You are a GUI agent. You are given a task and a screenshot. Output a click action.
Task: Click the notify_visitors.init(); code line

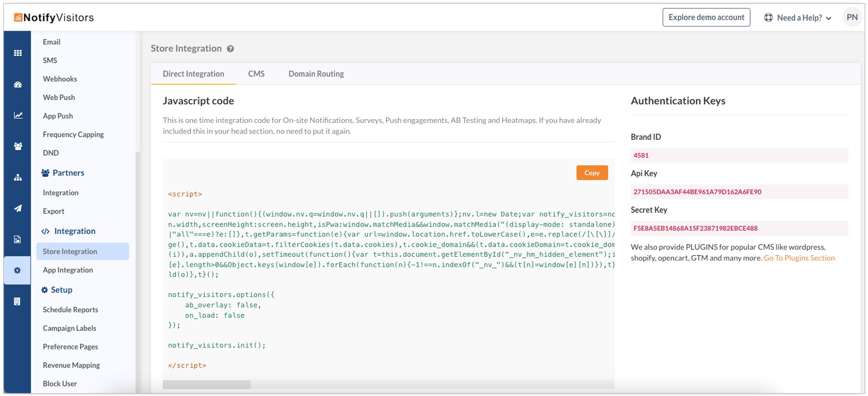(x=217, y=345)
